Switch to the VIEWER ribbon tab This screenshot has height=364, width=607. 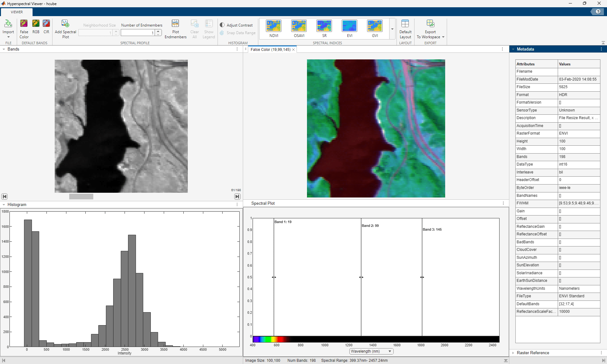[x=16, y=12]
